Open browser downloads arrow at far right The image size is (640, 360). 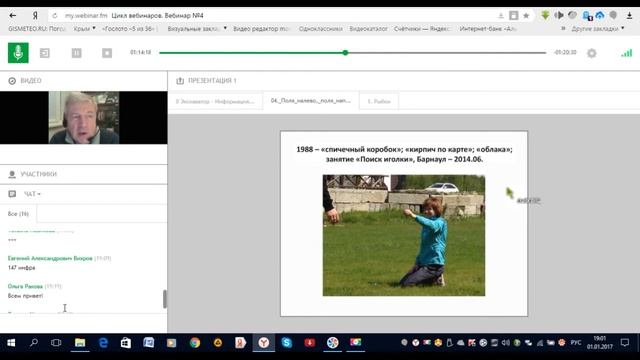click(629, 16)
